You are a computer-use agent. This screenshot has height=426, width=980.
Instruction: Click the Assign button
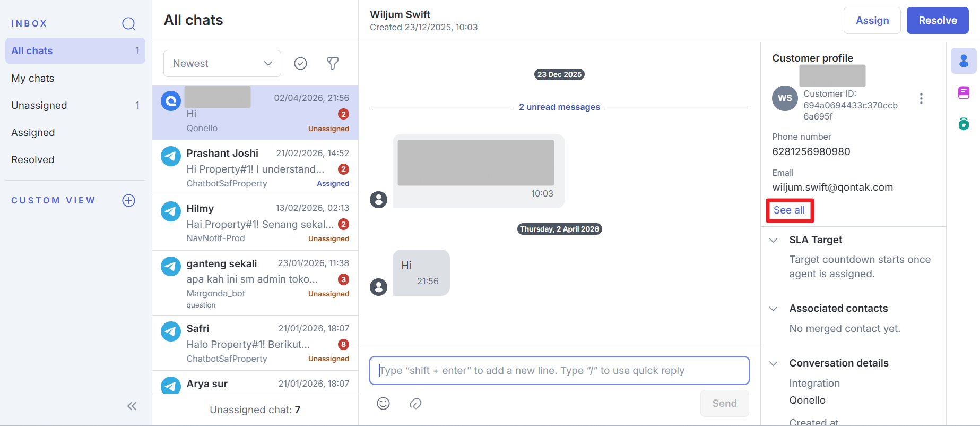tap(872, 21)
